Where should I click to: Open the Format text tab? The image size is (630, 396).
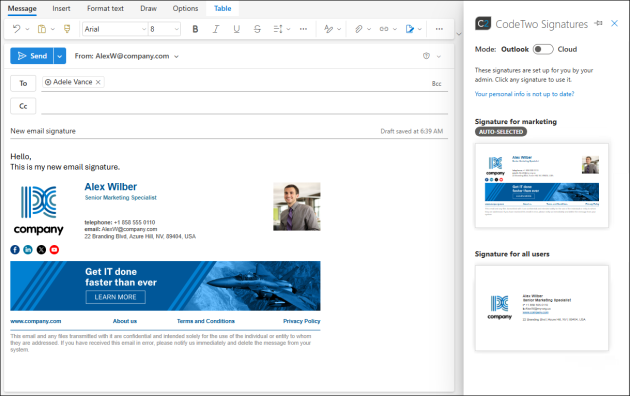click(x=105, y=8)
